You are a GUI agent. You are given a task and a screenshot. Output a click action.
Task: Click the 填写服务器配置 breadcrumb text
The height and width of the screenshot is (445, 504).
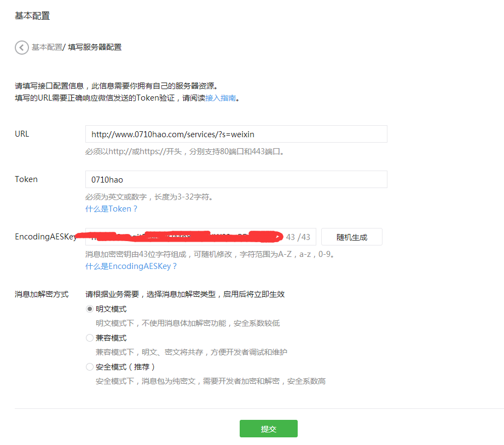(x=95, y=48)
